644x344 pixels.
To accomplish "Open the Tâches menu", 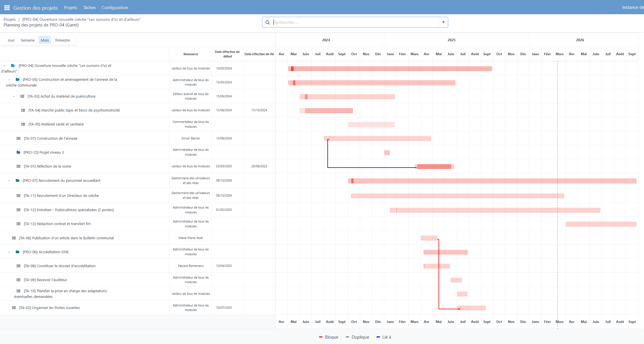I will [x=89, y=8].
